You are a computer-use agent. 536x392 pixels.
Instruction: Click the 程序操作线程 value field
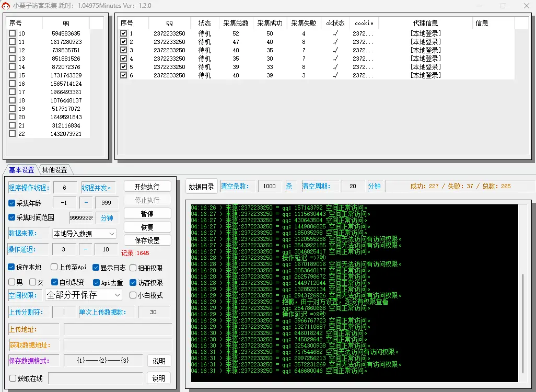65,188
